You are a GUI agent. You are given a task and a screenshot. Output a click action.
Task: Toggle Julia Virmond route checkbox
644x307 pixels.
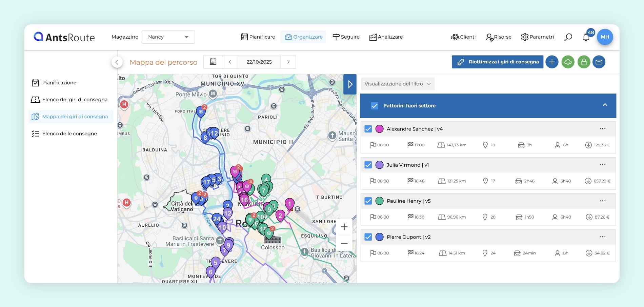[x=368, y=165]
